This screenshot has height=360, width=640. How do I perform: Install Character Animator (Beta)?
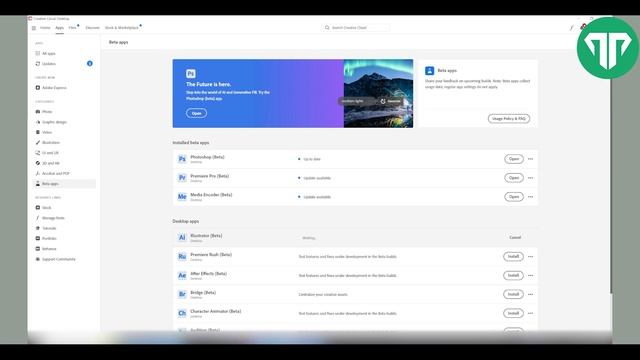[x=513, y=313]
